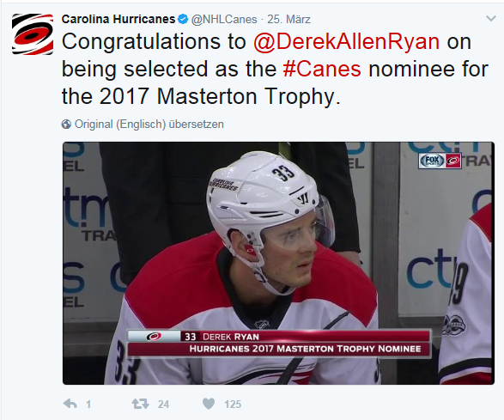The height and width of the screenshot is (420, 504).
Task: Click the retweet count 24
Action: pyautogui.click(x=163, y=404)
